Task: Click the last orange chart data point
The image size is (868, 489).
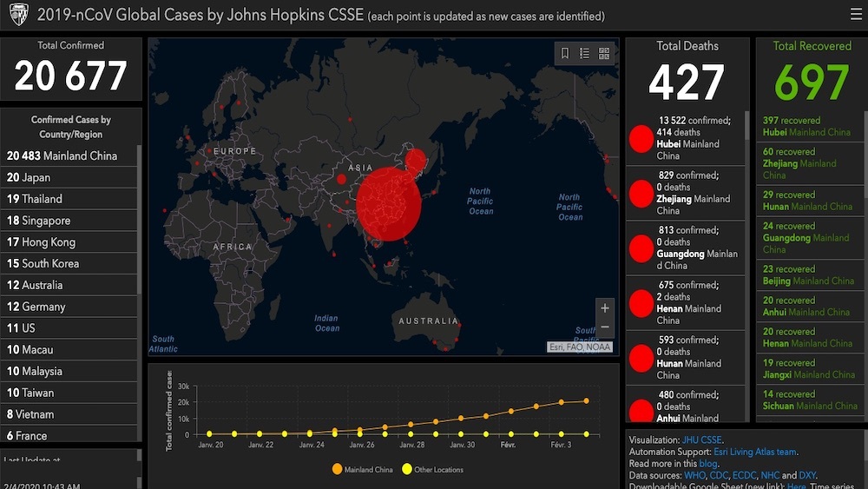Action: [586, 400]
